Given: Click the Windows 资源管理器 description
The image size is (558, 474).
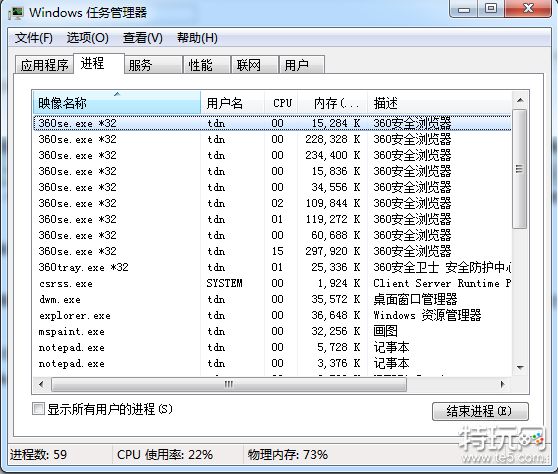Looking at the screenshot, I should coord(427,315).
